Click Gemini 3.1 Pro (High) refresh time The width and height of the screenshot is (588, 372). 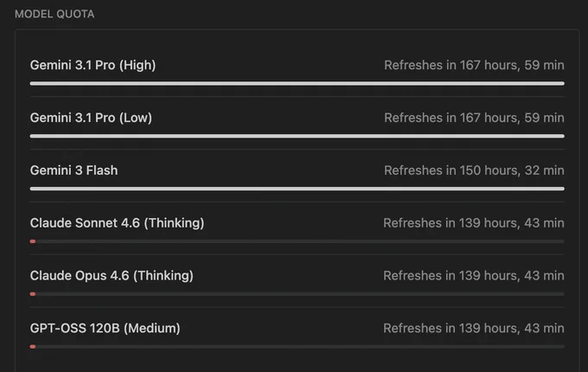pyautogui.click(x=474, y=65)
